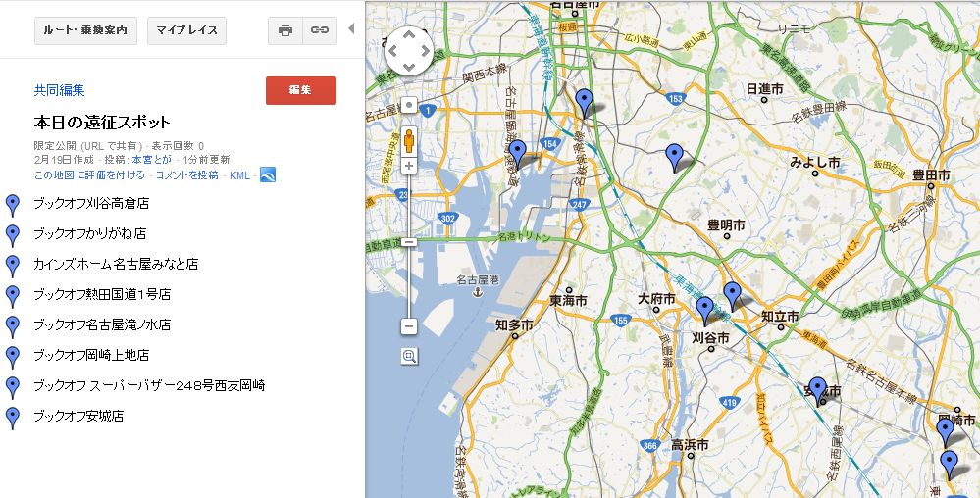Click コメントを投稿 link
This screenshot has height=498, width=980.
coord(186,174)
